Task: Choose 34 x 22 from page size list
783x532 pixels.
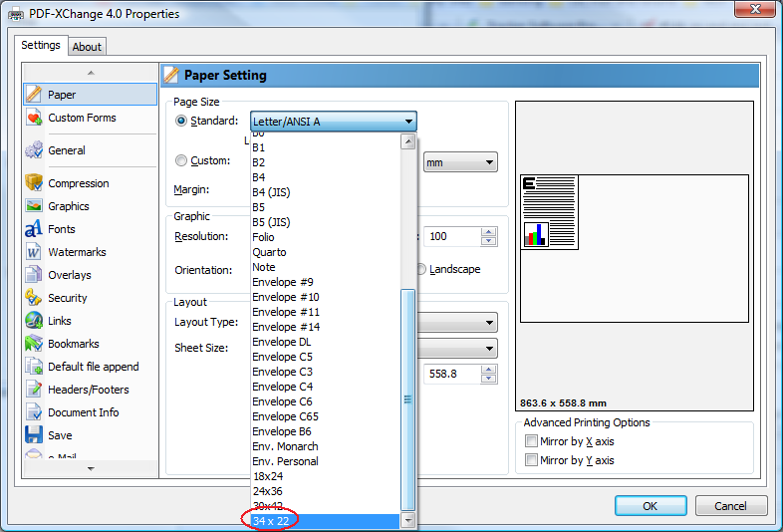Action: (x=325, y=521)
